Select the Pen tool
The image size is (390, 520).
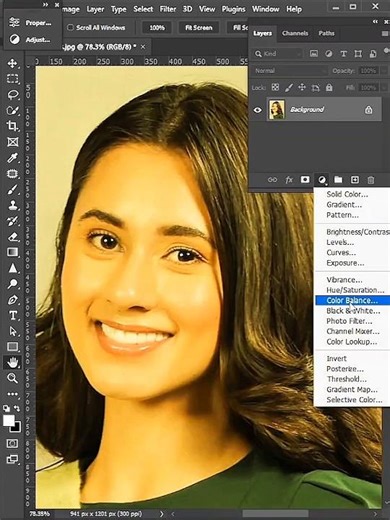13,300
